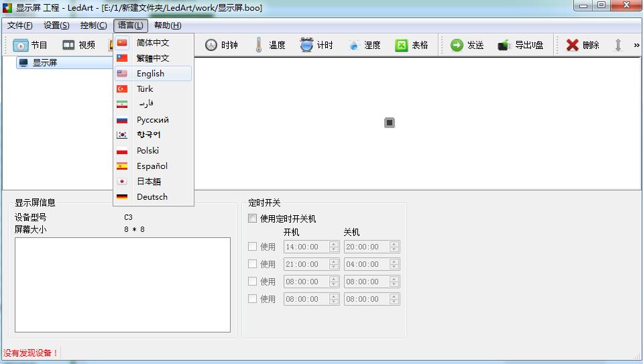Switch language to Türk

click(x=153, y=89)
